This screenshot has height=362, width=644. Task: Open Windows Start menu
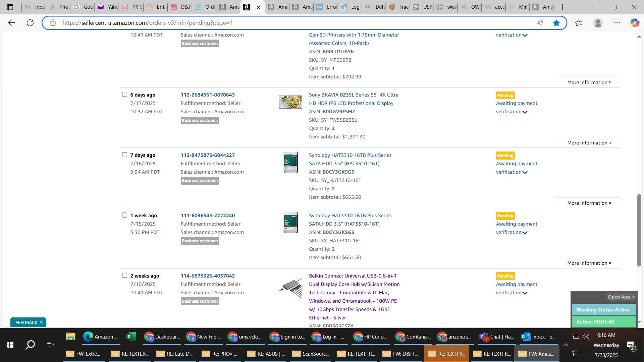click(x=10, y=345)
